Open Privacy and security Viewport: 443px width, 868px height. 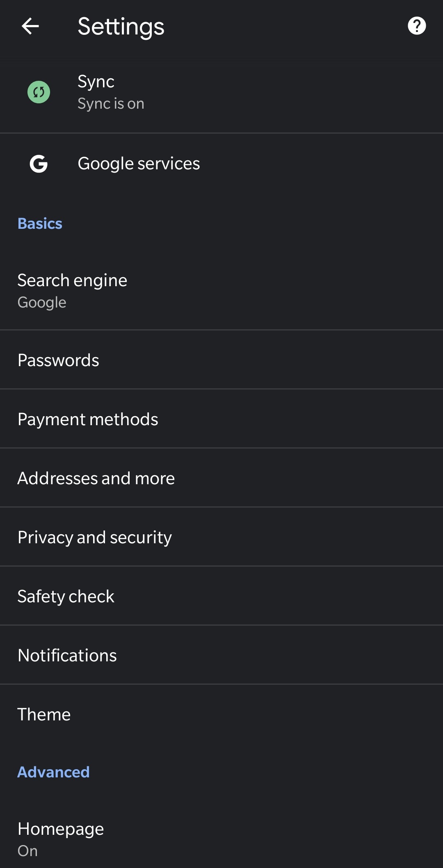221,537
